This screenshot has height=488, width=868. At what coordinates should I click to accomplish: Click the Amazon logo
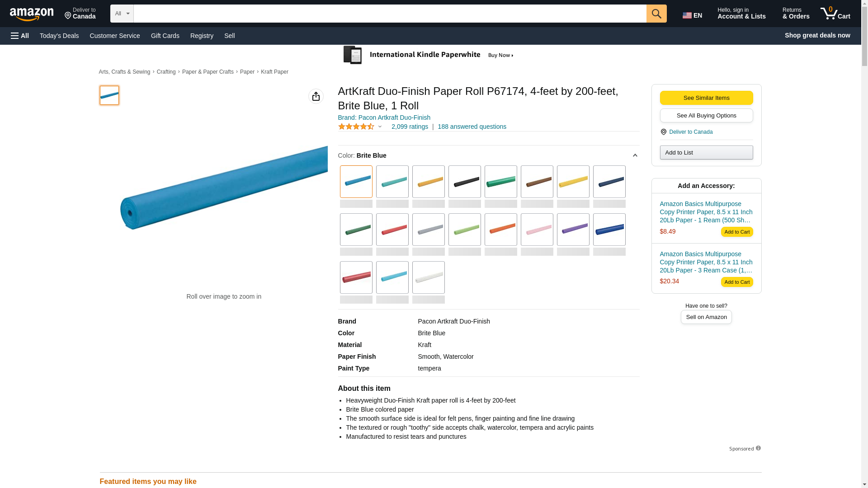tap(32, 14)
